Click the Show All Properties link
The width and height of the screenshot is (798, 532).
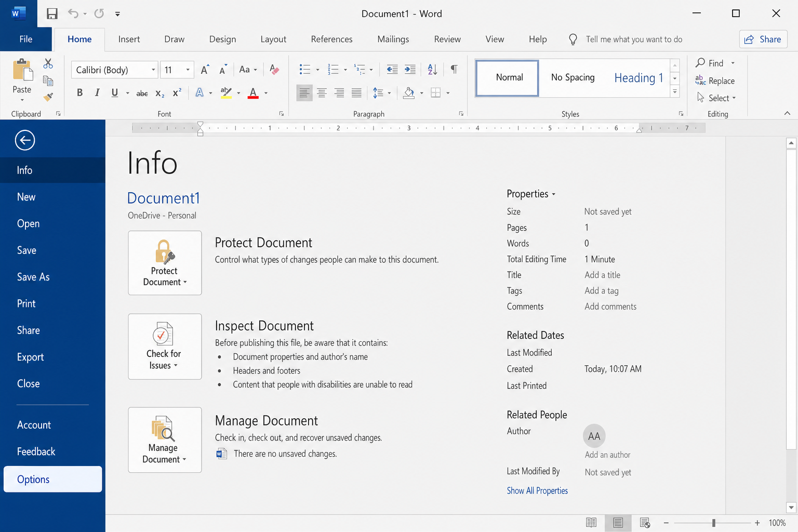point(537,490)
